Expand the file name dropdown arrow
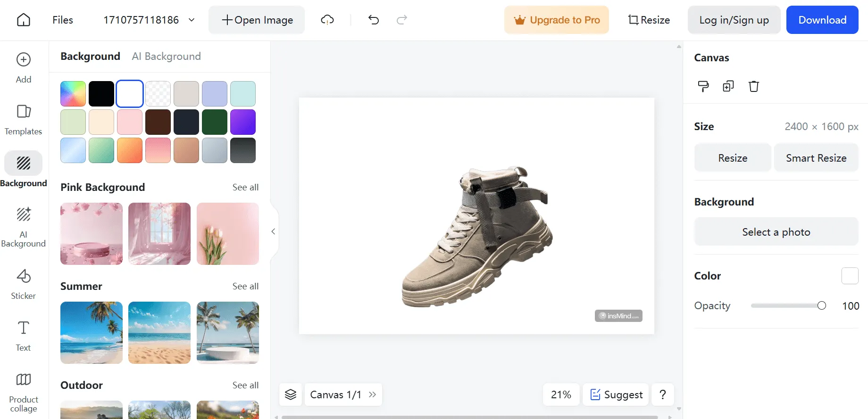Viewport: 868px width, 419px height. (x=192, y=20)
